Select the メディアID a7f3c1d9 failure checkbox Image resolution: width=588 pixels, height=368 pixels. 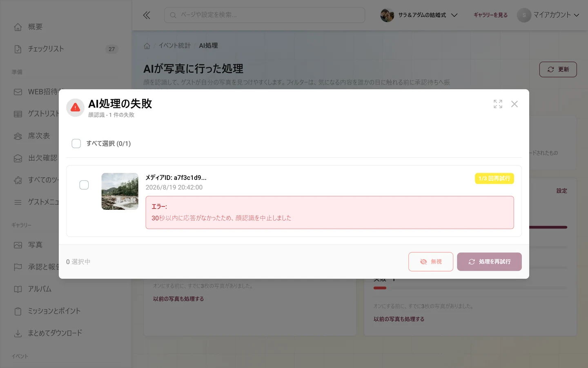point(84,185)
